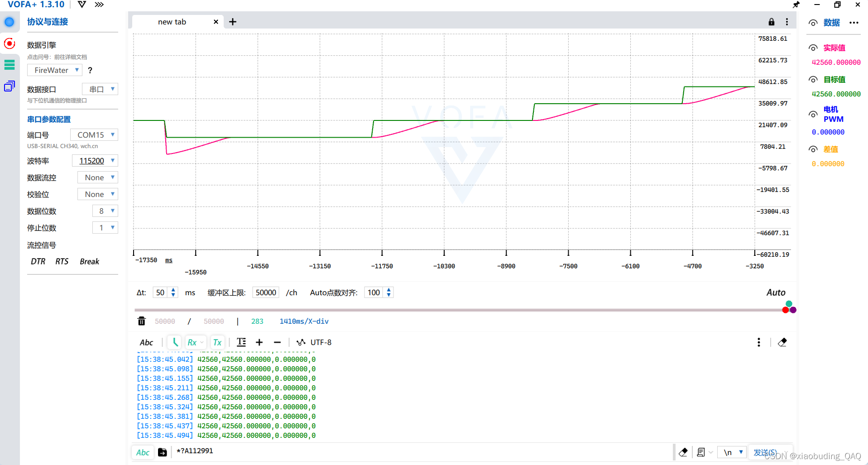Open the send history document icon
The height and width of the screenshot is (465, 868).
tap(701, 452)
